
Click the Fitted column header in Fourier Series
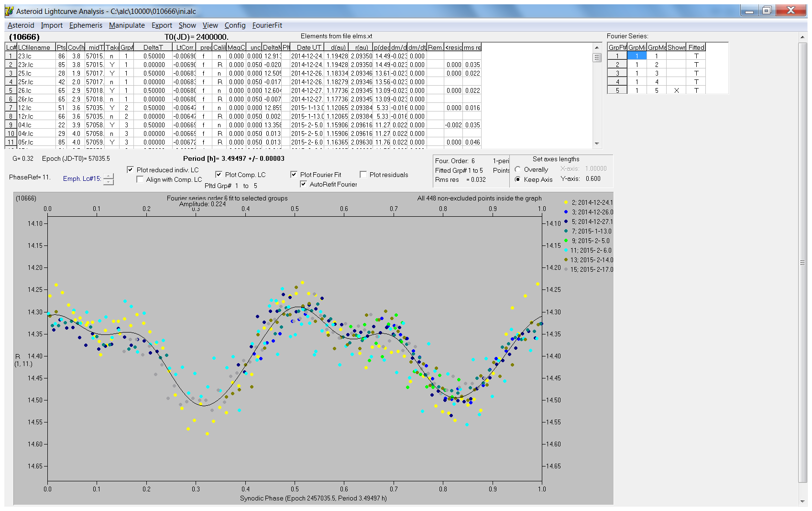tap(696, 47)
